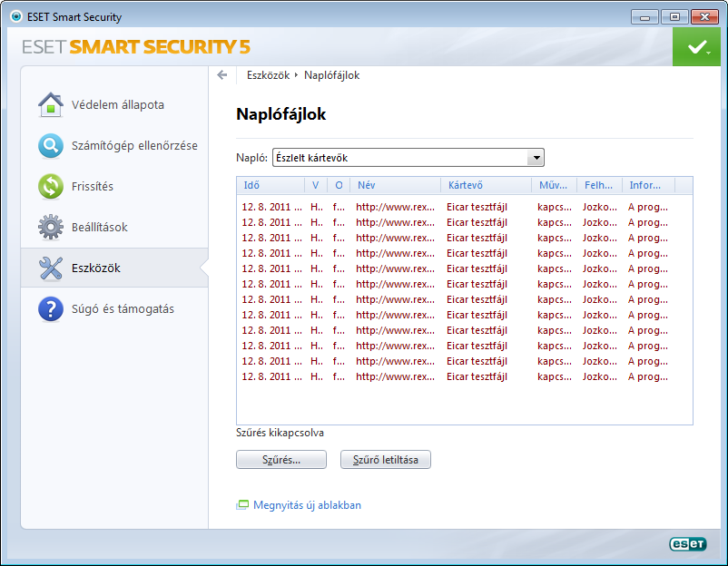Sort by the Felh... column header
Image resolution: width=728 pixels, height=566 pixels.
point(599,185)
